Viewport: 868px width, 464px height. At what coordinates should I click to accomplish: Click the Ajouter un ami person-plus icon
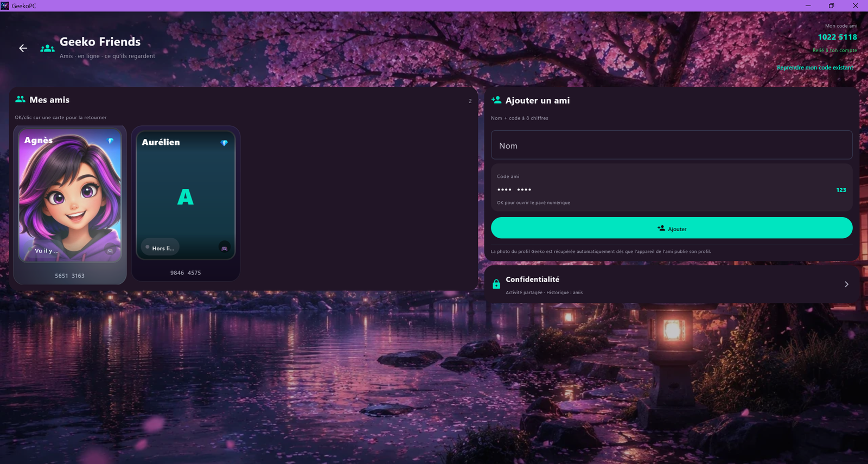pos(496,100)
